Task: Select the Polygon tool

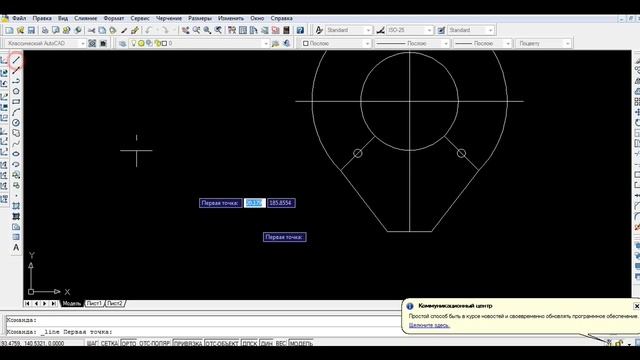Action: pos(16,91)
